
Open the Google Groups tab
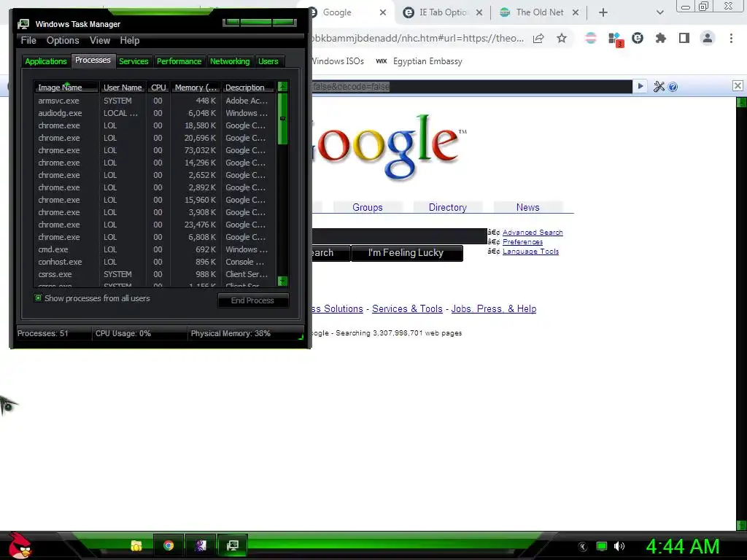point(368,207)
